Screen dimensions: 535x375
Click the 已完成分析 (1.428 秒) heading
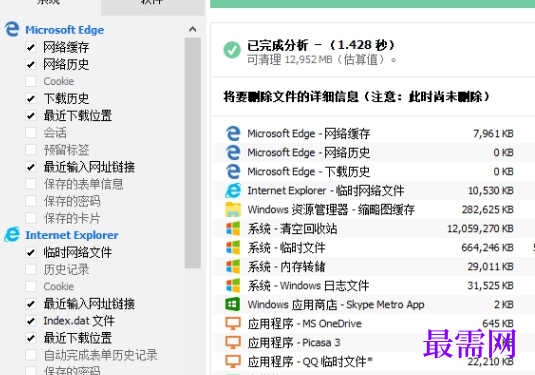pyautogui.click(x=321, y=45)
